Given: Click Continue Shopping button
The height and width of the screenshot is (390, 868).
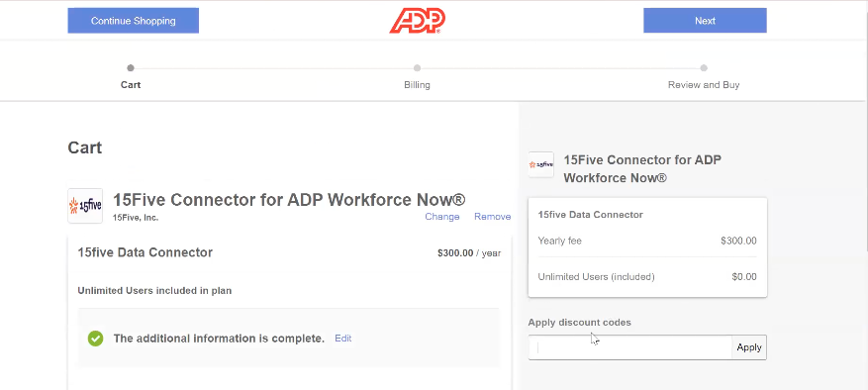Looking at the screenshot, I should [134, 21].
